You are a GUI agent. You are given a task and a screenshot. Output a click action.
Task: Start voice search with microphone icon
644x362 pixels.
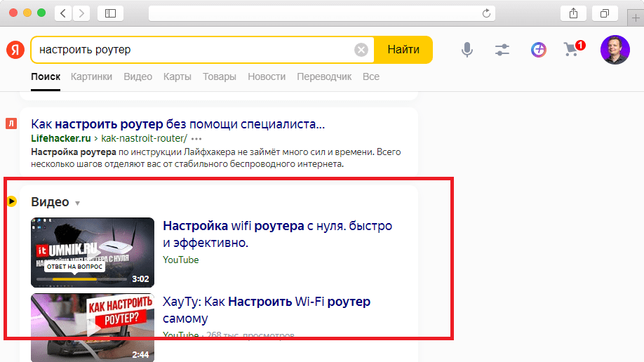tap(467, 50)
